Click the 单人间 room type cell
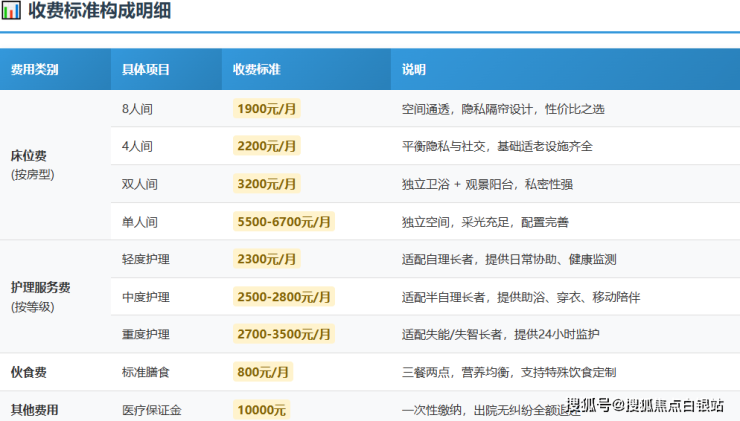 (139, 221)
